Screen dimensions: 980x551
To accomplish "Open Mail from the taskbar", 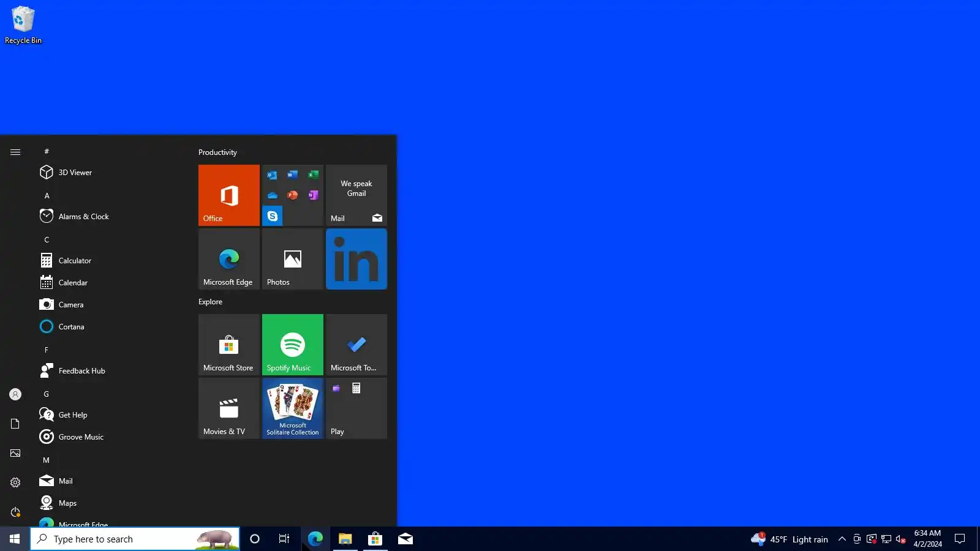I will pyautogui.click(x=405, y=539).
